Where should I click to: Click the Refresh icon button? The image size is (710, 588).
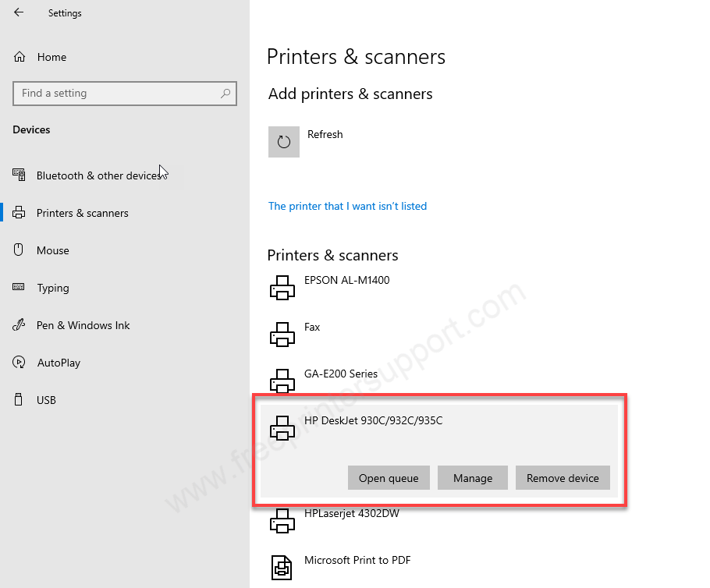[x=284, y=142]
